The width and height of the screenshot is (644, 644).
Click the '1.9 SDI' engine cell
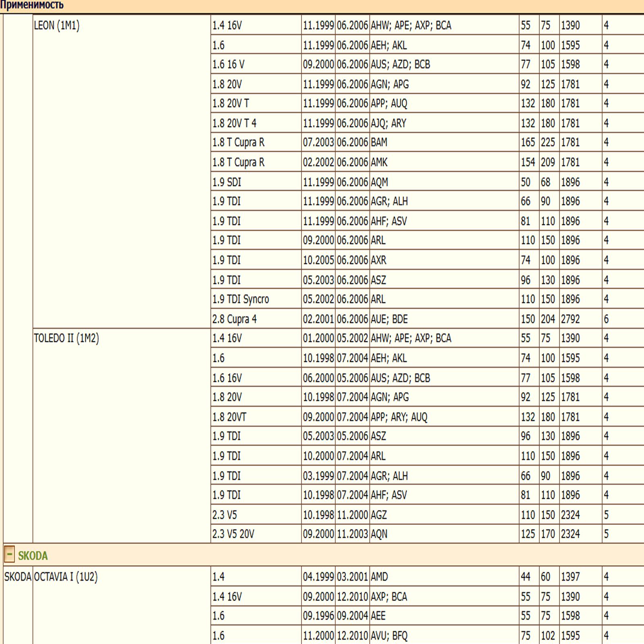click(256, 182)
